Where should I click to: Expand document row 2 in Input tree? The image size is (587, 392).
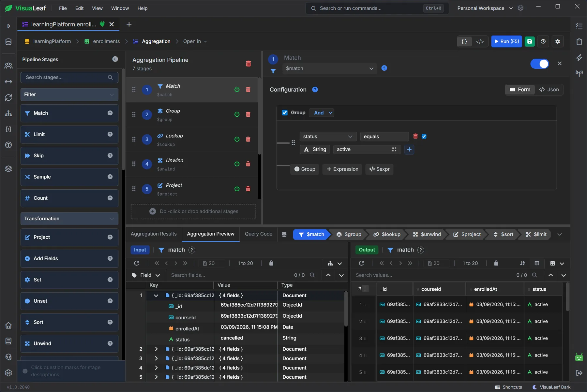[x=156, y=349]
